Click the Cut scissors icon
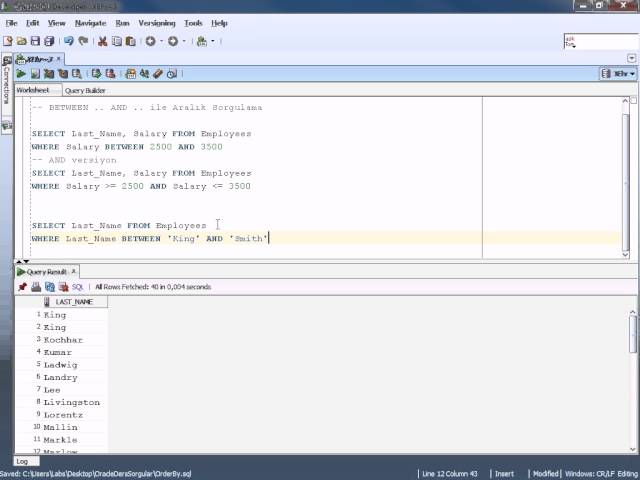The width and height of the screenshot is (640, 480). [102, 41]
